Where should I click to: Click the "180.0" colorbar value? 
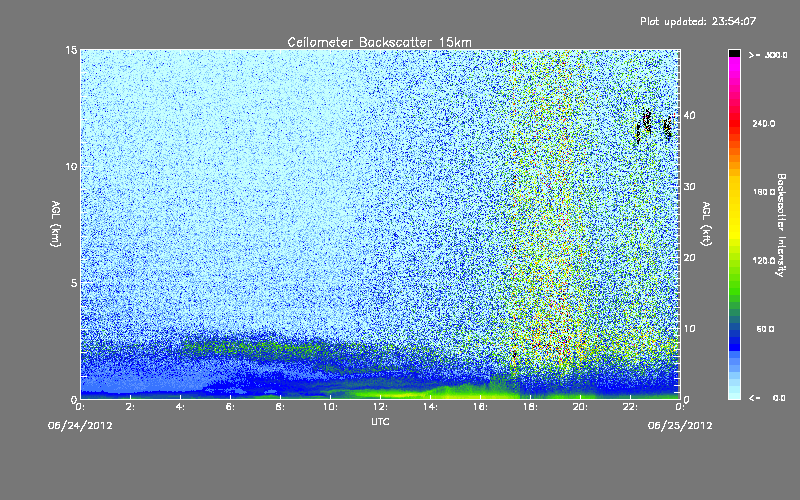764,192
